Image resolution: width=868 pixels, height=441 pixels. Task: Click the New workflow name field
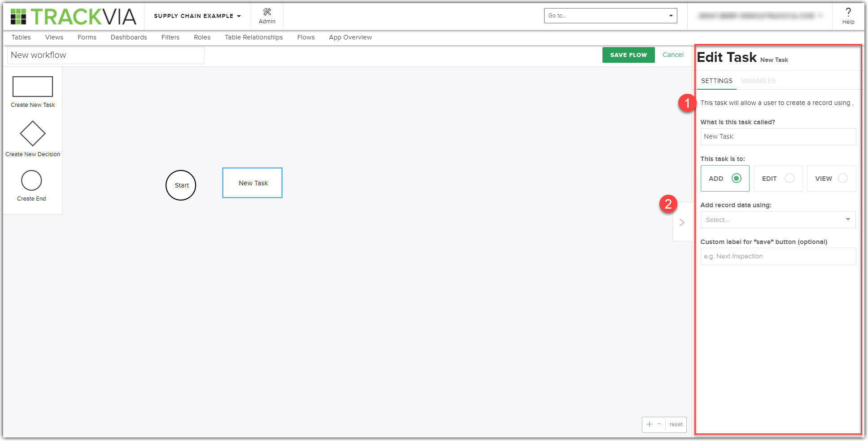click(106, 55)
